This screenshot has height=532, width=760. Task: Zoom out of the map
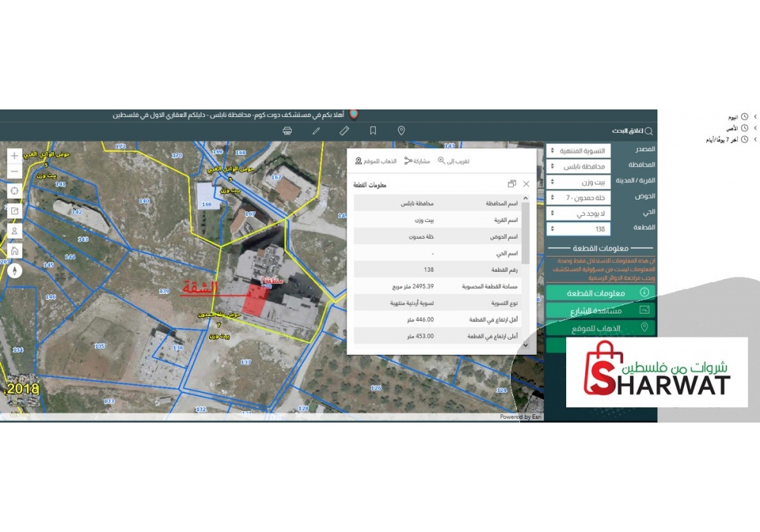click(14, 172)
